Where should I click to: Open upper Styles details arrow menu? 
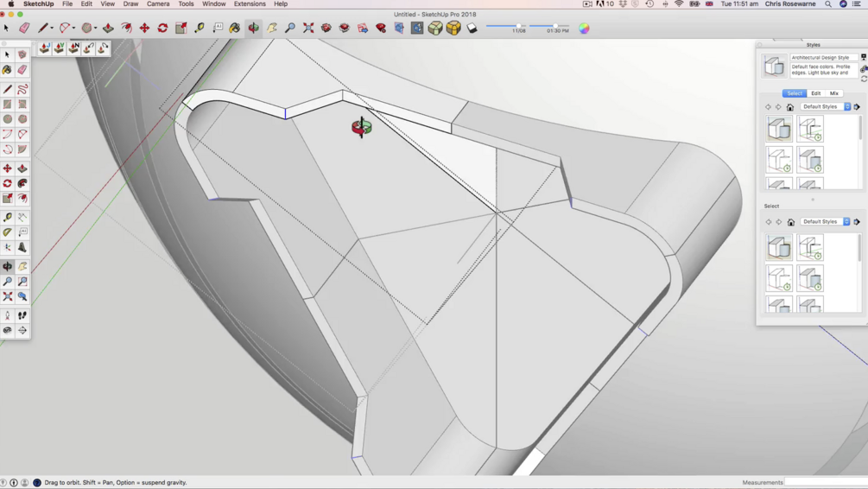[857, 107]
